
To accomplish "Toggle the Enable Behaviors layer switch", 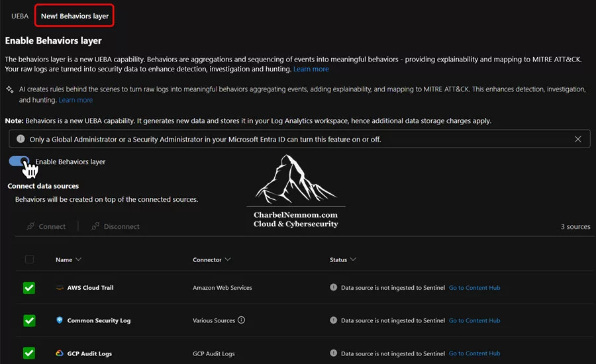I will point(19,161).
